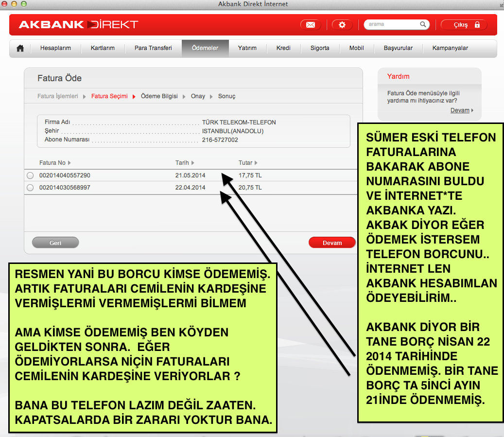Click invoice number 002014030568997

[65, 188]
